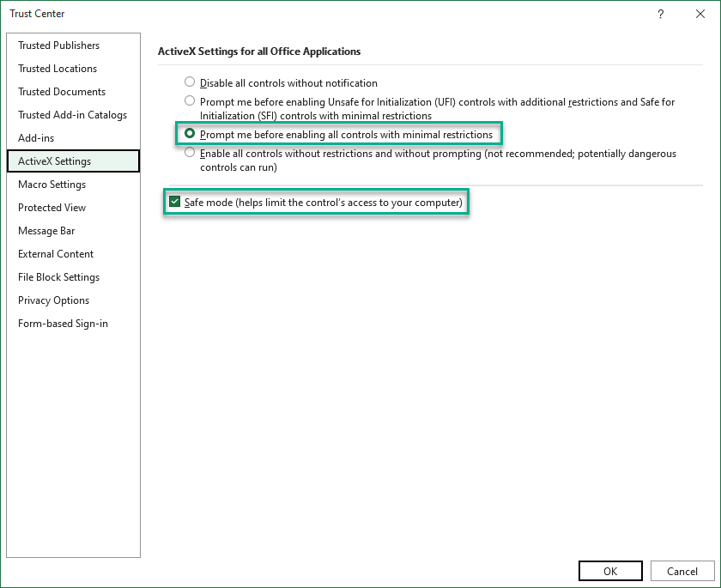
Task: Open Trusted Add-in Catalogs section
Action: (72, 115)
